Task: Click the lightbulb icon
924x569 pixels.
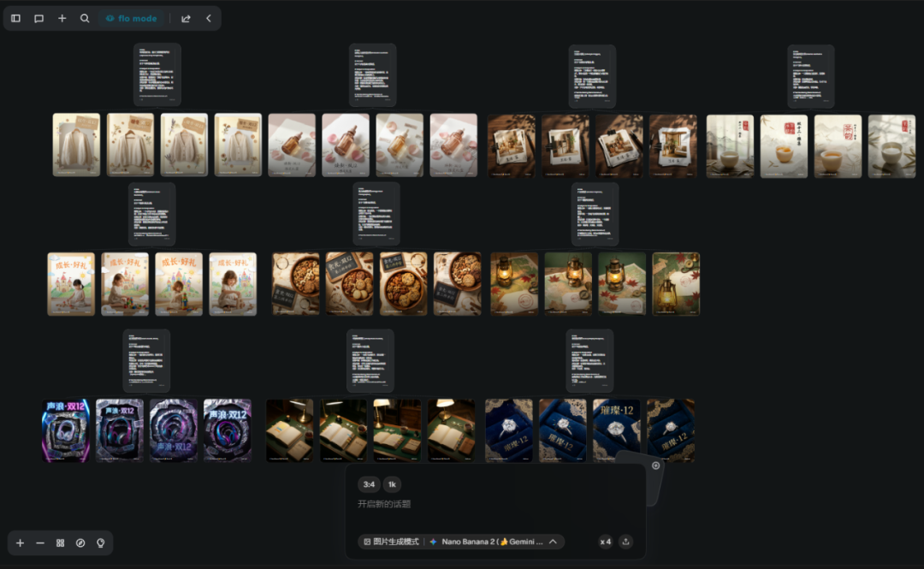Action: [101, 543]
